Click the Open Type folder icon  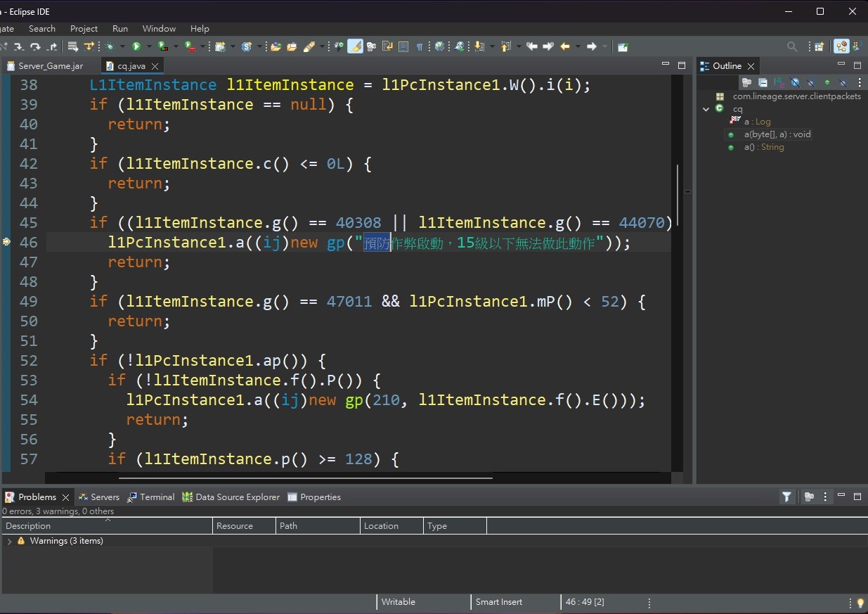click(276, 46)
